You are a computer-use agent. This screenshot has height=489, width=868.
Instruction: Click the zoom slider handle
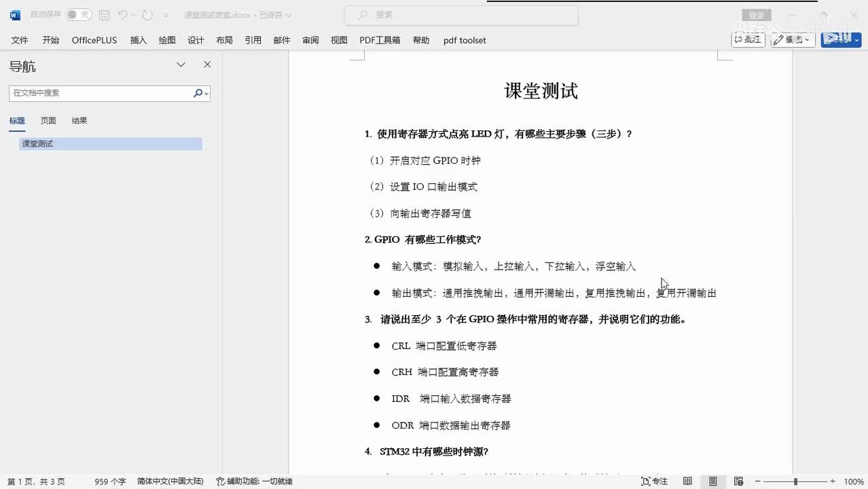[x=796, y=482]
